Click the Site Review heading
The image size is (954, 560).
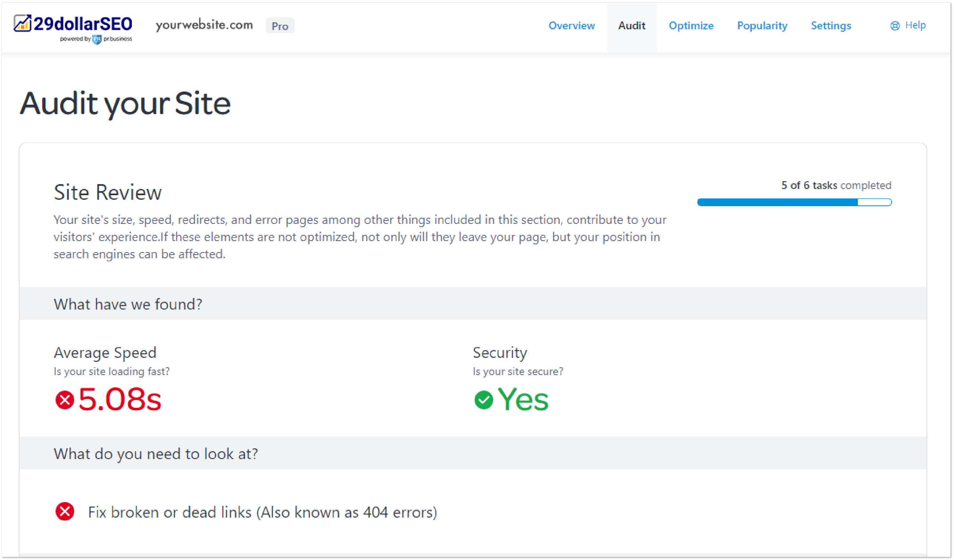click(107, 192)
